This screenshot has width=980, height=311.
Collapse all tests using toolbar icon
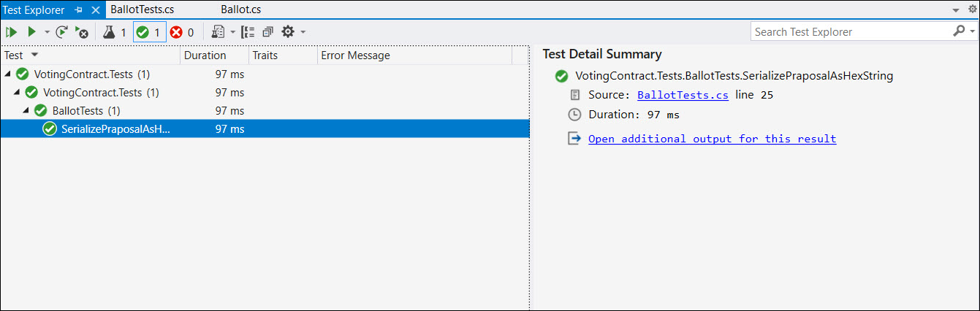(x=267, y=32)
